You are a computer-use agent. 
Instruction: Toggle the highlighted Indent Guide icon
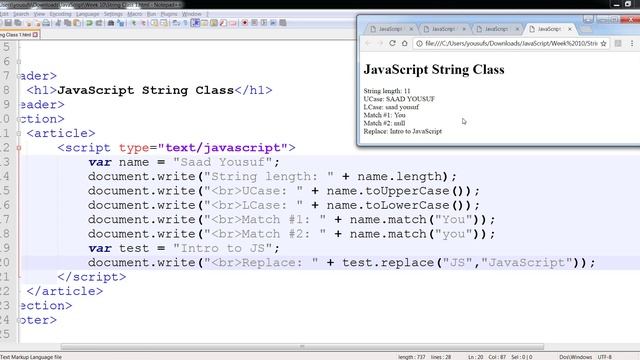coord(195,23)
